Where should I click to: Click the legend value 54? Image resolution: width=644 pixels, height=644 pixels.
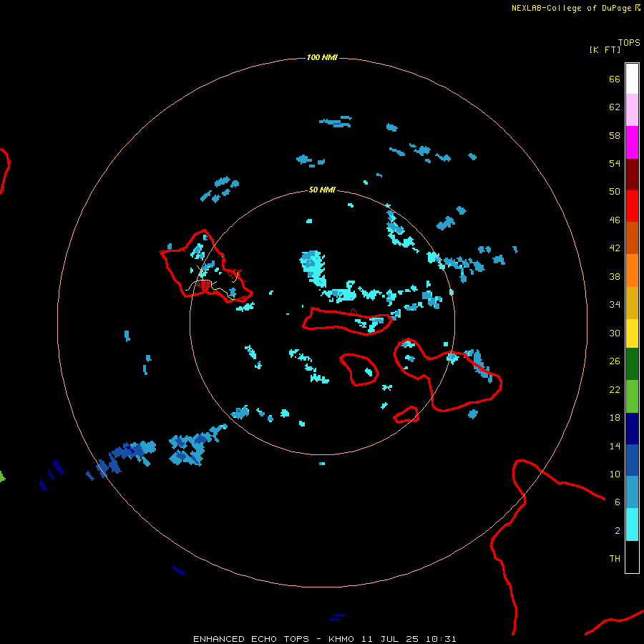[x=615, y=163]
